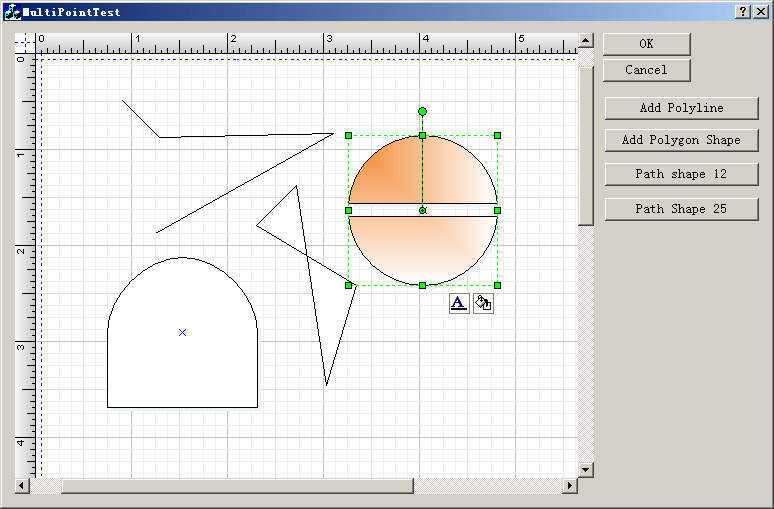The width and height of the screenshot is (774, 509).
Task: Click the horizontal scrollbar left arrow
Action: pos(22,486)
